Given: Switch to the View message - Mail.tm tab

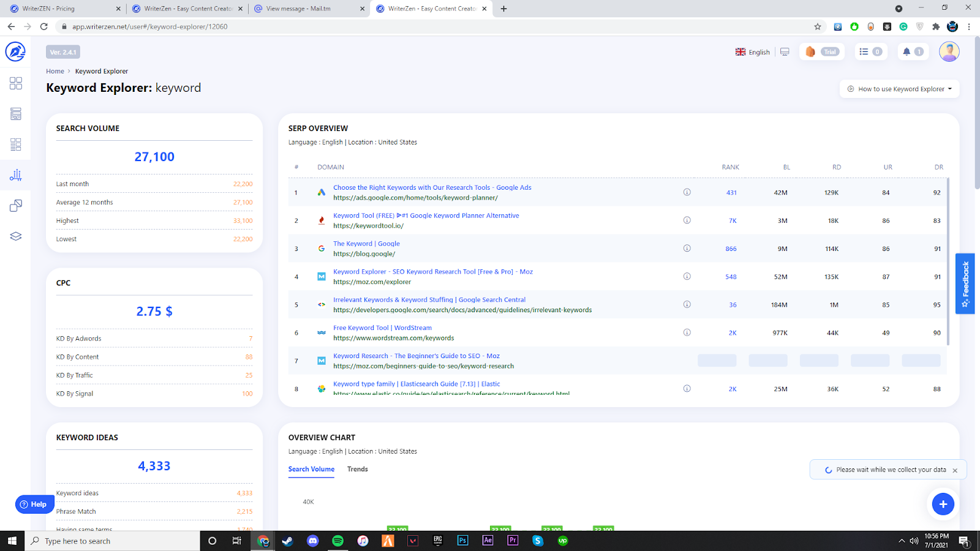Looking at the screenshot, I should 309,9.
